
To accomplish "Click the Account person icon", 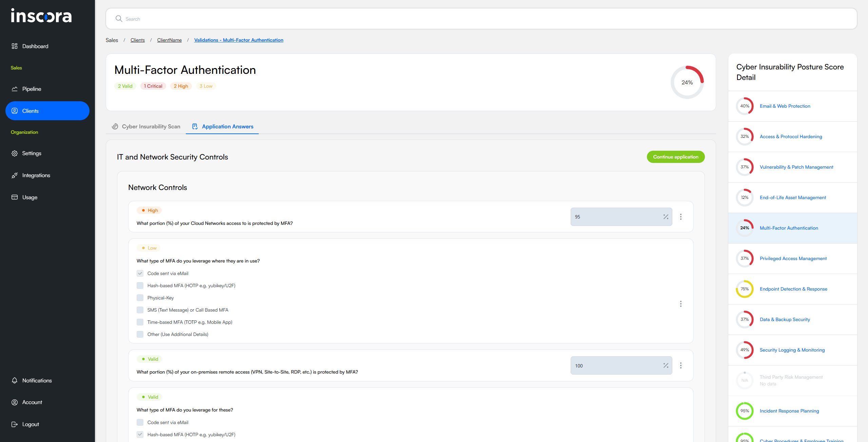I will click(x=15, y=402).
